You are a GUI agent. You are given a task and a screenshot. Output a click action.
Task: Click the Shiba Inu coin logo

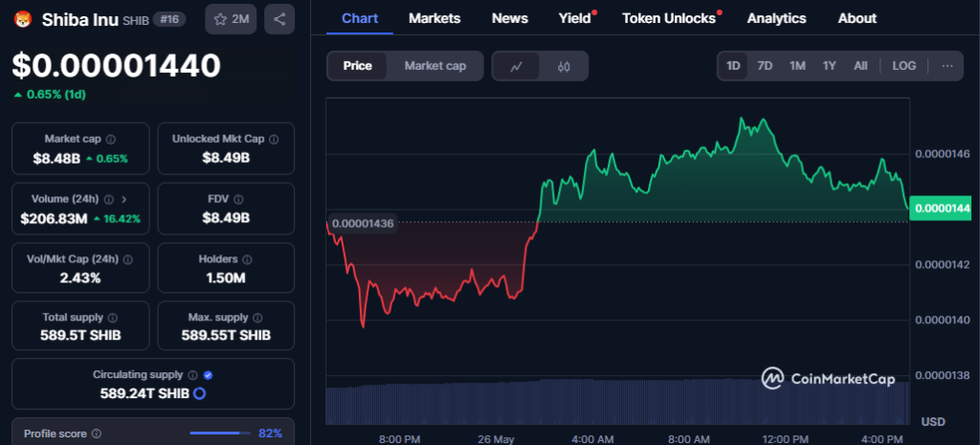tap(23, 19)
